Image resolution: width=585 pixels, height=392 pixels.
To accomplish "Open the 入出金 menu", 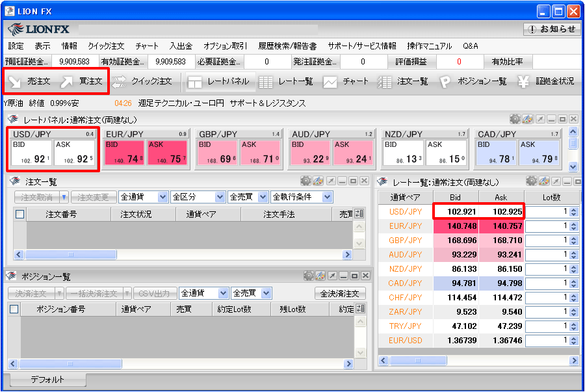I will tap(181, 46).
